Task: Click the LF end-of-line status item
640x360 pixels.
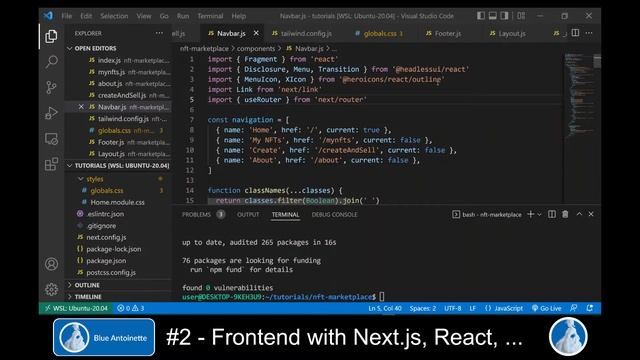Action: pos(473,308)
